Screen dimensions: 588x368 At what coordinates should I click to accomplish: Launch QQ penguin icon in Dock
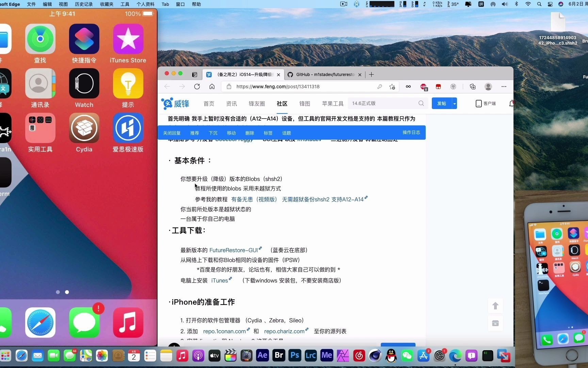click(391, 356)
